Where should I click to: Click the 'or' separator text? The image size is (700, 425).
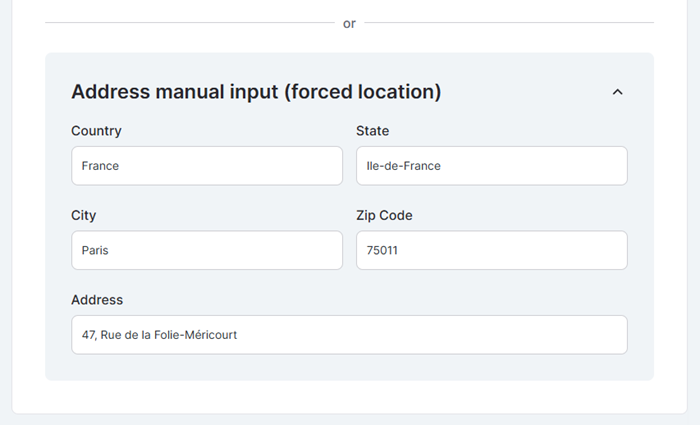tap(349, 23)
